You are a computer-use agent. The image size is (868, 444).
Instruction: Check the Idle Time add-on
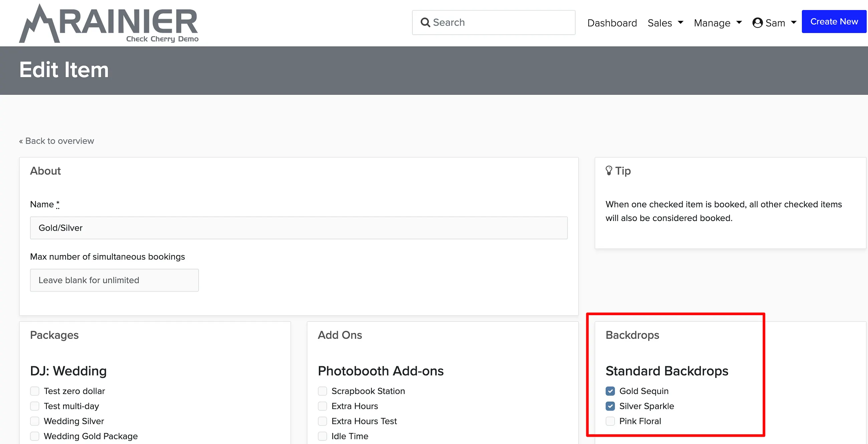(322, 436)
